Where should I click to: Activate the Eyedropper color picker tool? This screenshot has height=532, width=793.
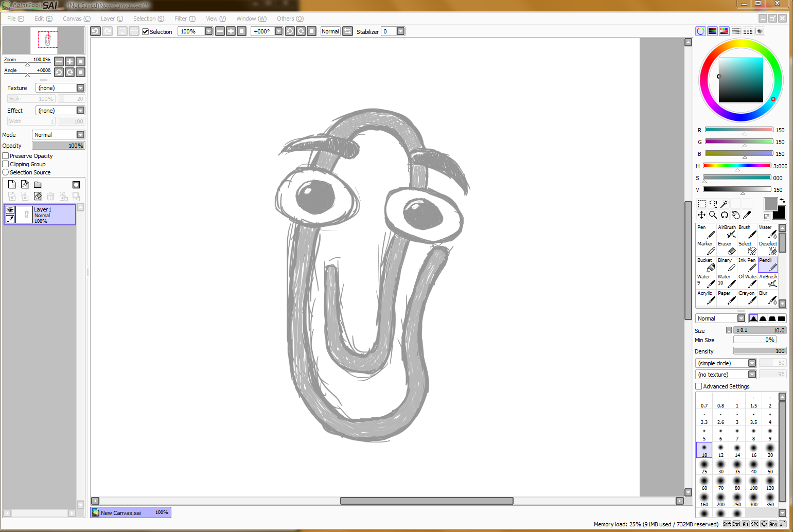(747, 215)
